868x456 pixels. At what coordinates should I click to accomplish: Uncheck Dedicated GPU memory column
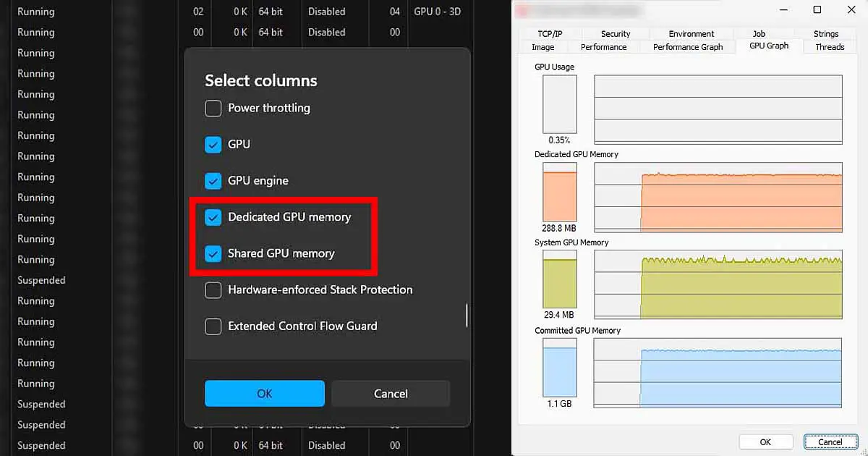[x=213, y=216]
